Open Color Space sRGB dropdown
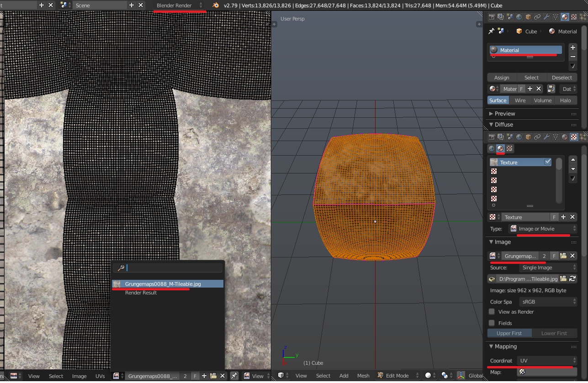This screenshot has height=383, width=588. 548,302
